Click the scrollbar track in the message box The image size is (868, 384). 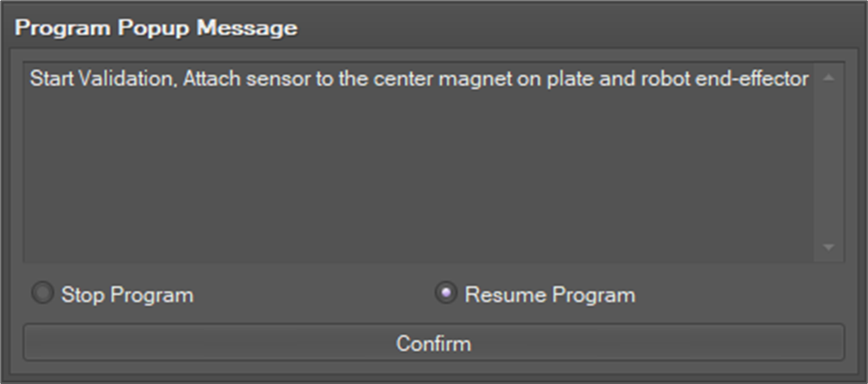pyautogui.click(x=828, y=164)
